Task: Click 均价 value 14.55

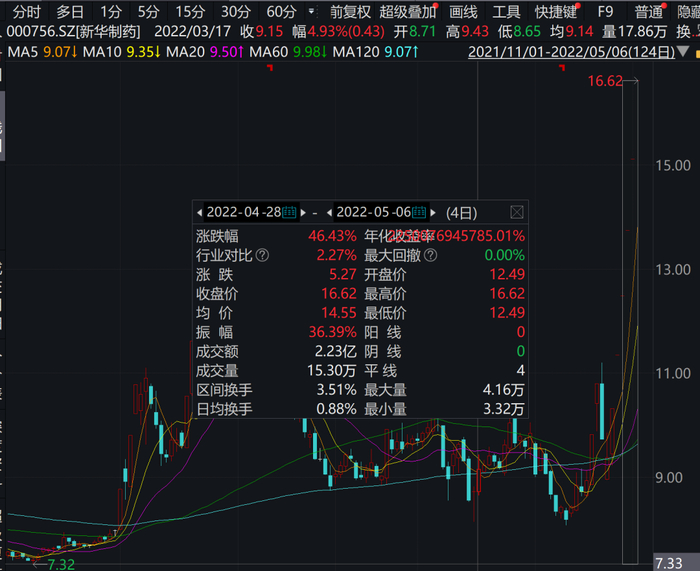Action: (x=339, y=313)
